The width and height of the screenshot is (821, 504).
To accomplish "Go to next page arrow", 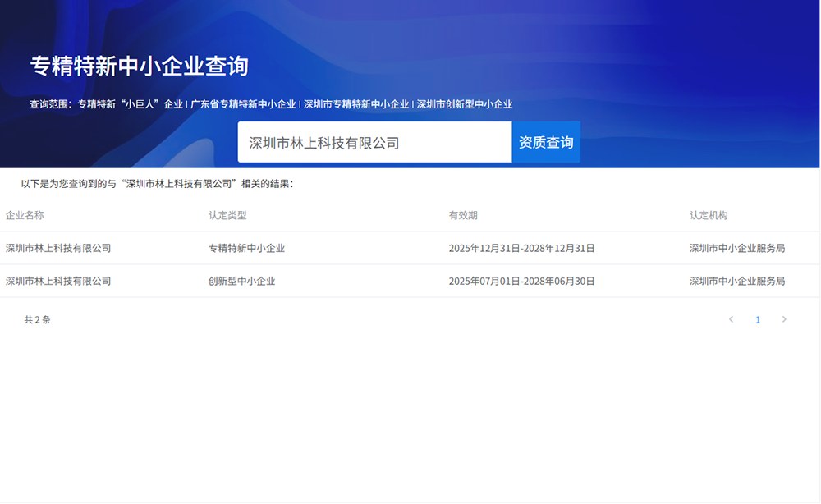I will coord(784,319).
